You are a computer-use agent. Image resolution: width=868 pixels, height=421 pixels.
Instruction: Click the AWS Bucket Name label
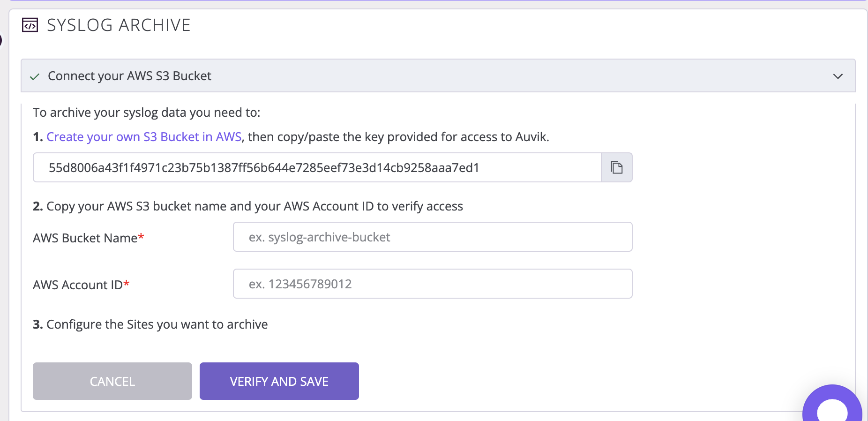89,238
